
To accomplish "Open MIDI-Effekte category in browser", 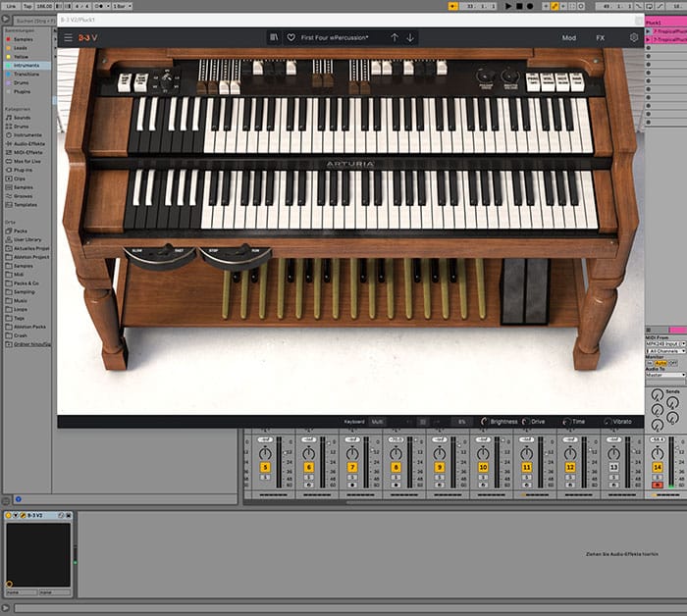I will click(28, 152).
